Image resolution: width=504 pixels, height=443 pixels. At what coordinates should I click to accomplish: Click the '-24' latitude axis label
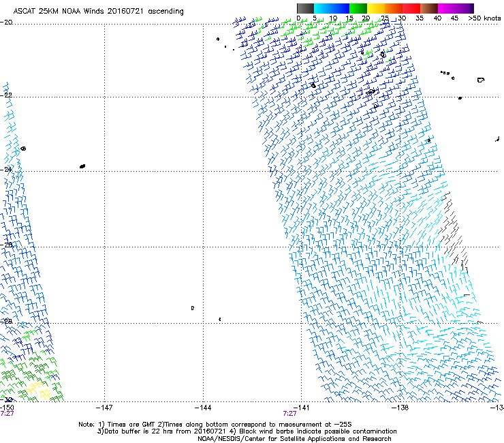click(x=6, y=169)
